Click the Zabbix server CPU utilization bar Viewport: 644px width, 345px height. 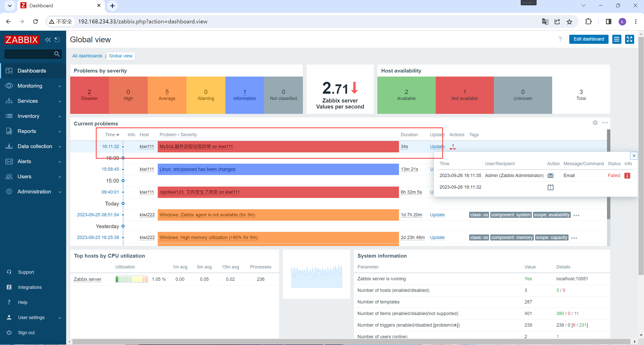(x=131, y=279)
